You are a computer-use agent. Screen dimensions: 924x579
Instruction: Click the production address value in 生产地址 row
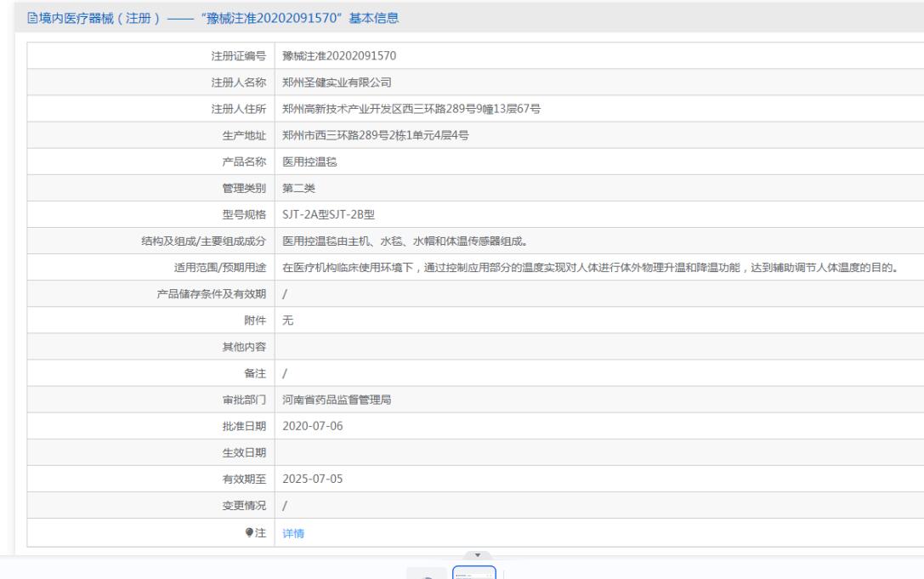374,135
